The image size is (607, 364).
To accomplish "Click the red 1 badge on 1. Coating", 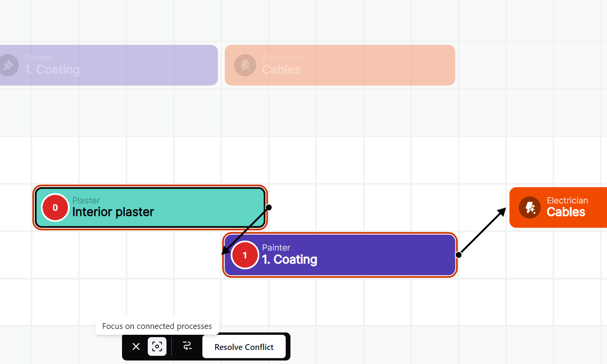I will 245,255.
